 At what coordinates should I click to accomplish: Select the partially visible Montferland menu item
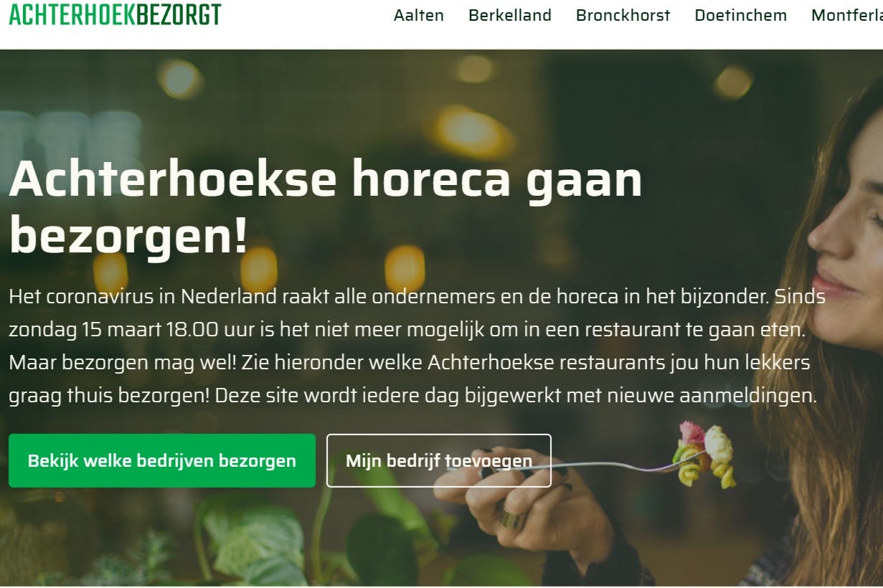[x=847, y=15]
